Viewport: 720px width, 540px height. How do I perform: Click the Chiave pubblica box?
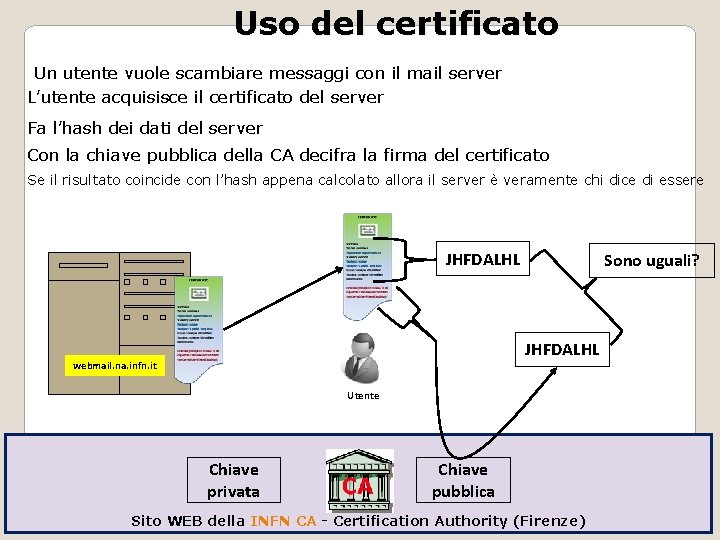(x=463, y=480)
